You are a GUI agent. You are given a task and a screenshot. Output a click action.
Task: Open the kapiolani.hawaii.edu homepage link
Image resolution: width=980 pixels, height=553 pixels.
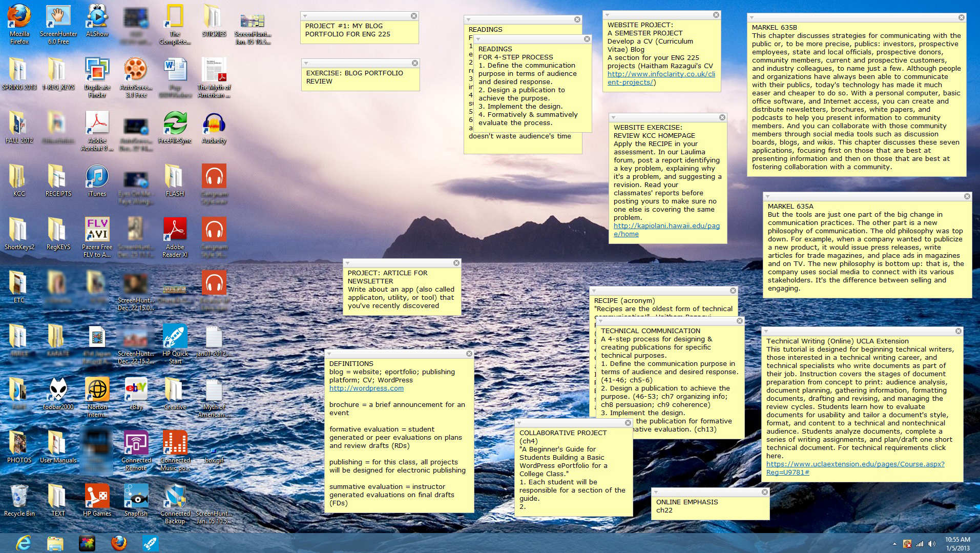666,230
